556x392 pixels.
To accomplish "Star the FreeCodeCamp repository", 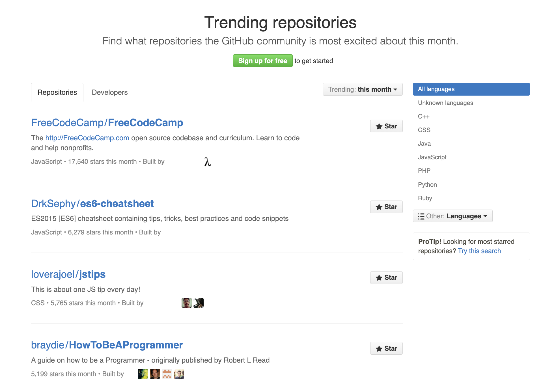I will 386,126.
